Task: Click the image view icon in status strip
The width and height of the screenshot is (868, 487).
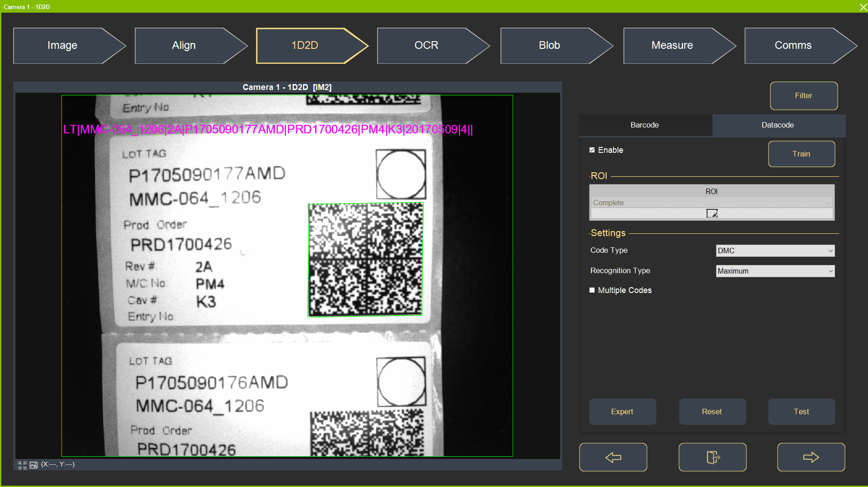Action: 34,465
